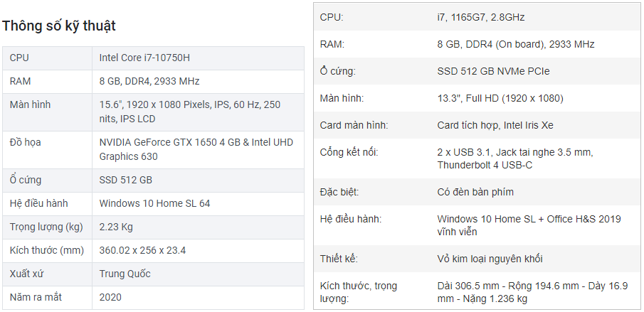Select the 'Intel Core i7-10750H' CPU value

[144, 58]
